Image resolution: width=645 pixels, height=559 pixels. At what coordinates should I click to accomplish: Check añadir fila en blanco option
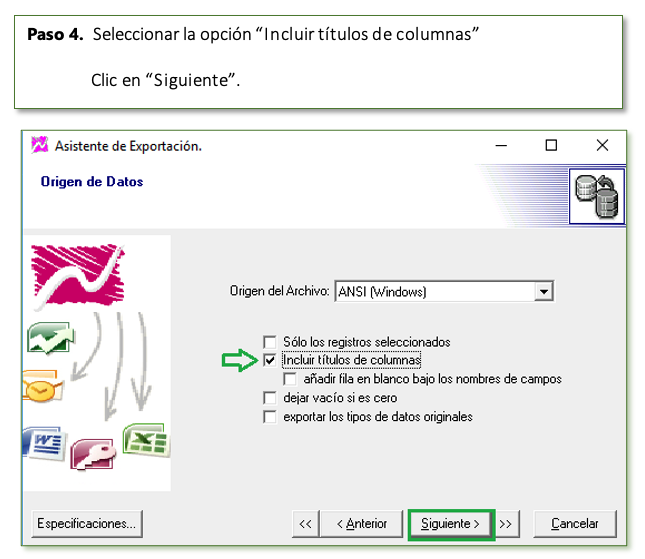point(290,379)
